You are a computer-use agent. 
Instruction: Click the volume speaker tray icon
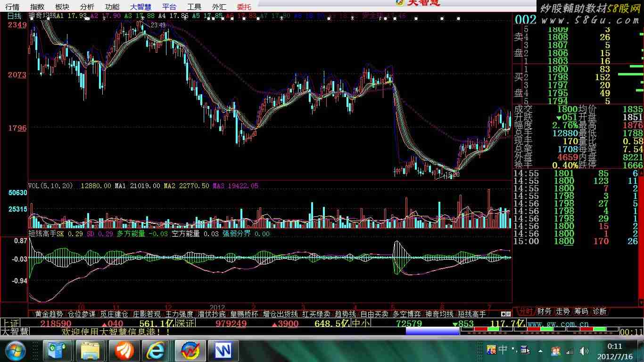point(584,351)
